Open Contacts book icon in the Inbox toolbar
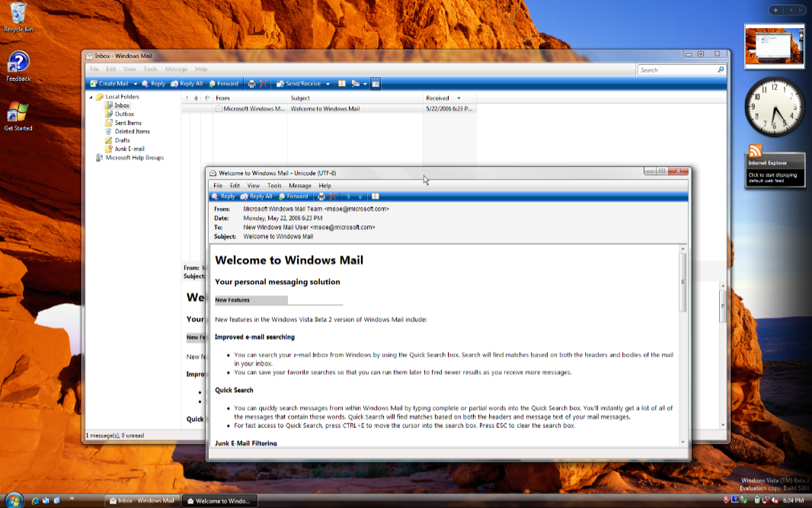This screenshot has width=812, height=508. [x=342, y=84]
